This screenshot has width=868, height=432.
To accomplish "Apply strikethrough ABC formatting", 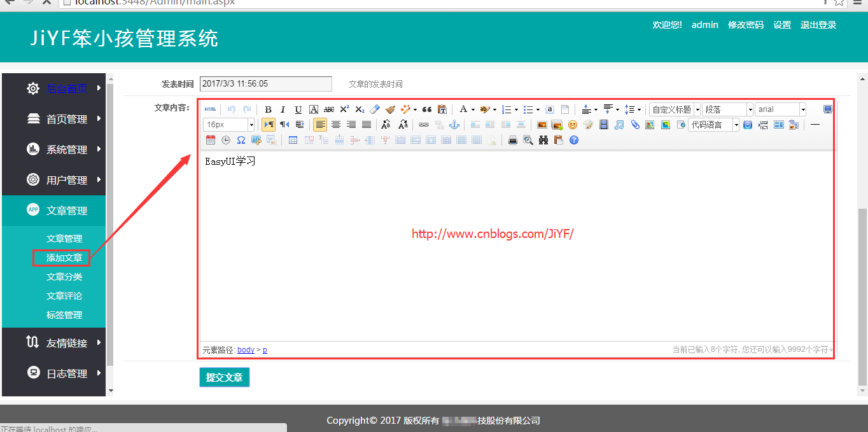I will pos(329,109).
